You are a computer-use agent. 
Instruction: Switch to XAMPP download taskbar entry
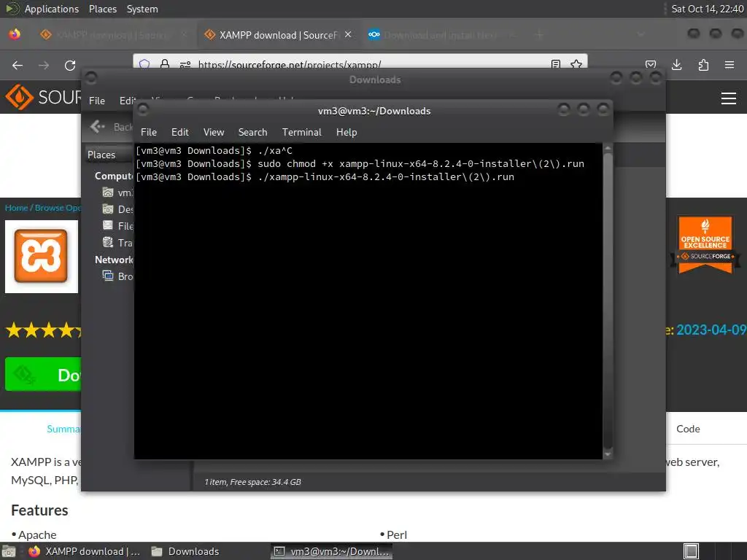click(x=85, y=551)
